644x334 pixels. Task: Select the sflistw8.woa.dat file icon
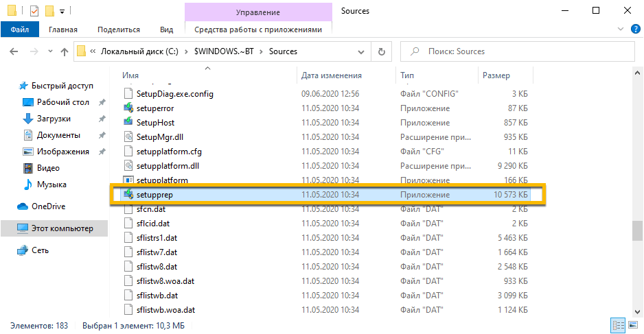tap(128, 281)
